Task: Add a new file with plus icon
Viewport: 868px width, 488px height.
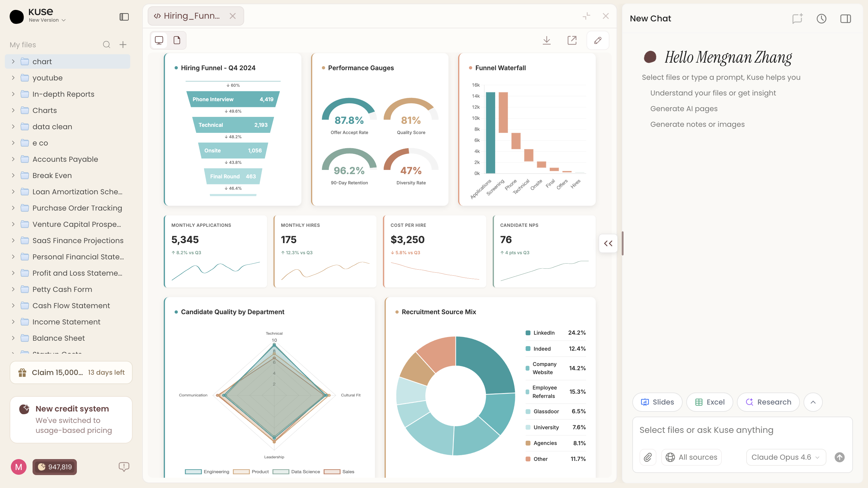Action: [x=123, y=45]
